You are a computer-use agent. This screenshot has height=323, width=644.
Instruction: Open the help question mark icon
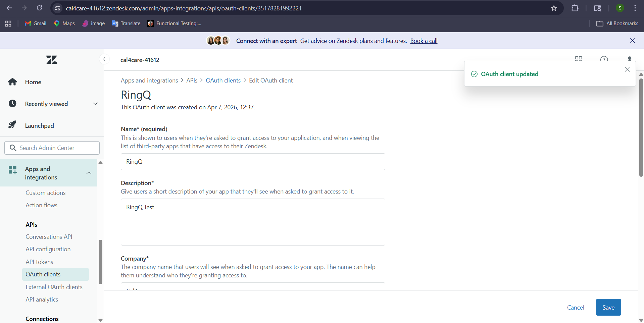pyautogui.click(x=604, y=59)
